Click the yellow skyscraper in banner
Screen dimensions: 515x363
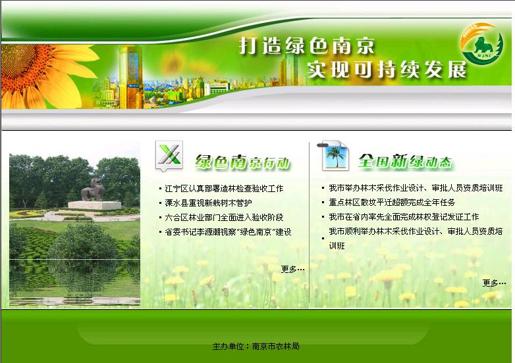(x=131, y=77)
